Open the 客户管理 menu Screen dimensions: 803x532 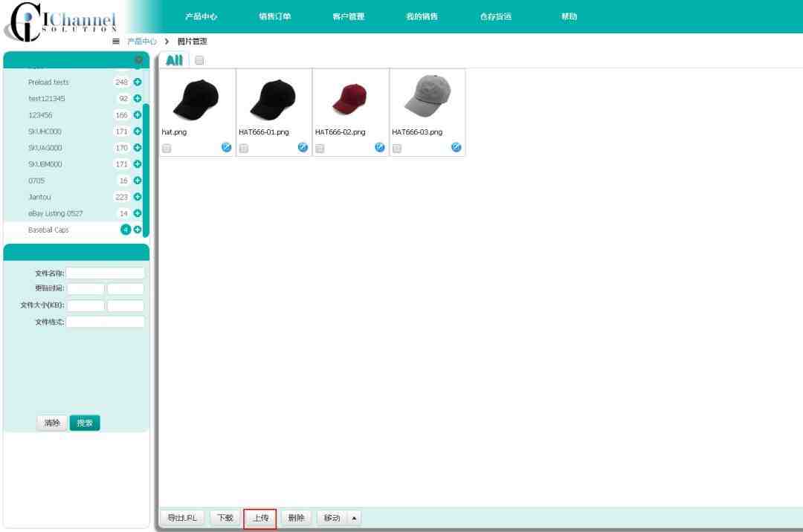[348, 16]
